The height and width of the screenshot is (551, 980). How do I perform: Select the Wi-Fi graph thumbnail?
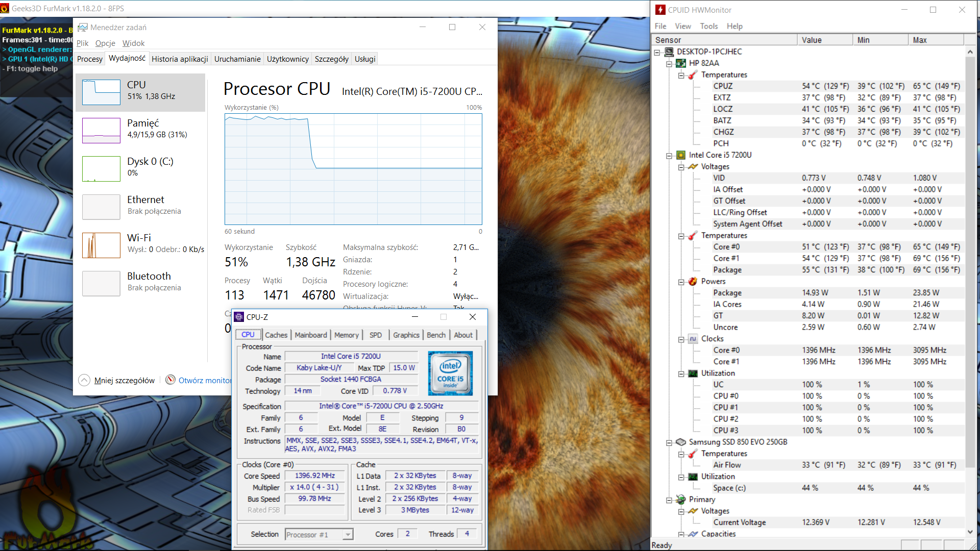pyautogui.click(x=101, y=245)
